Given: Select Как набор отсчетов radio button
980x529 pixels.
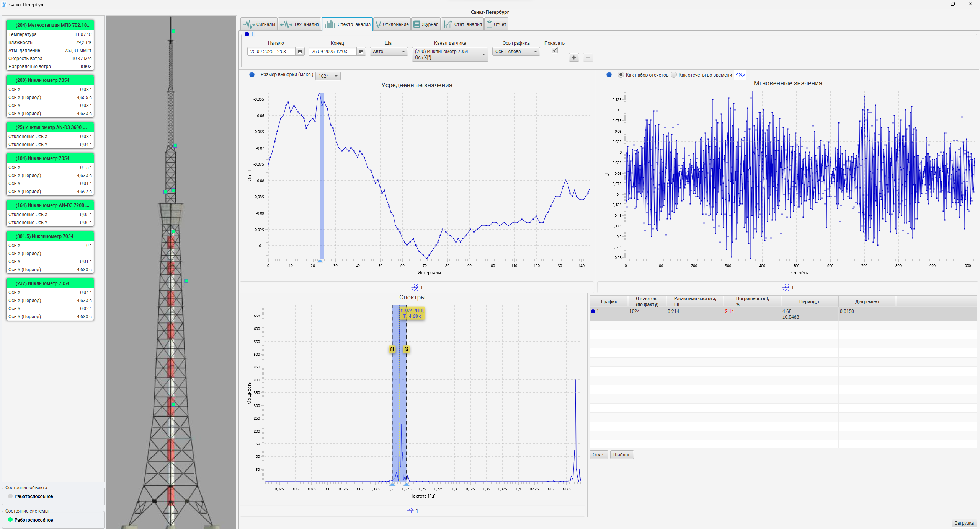Looking at the screenshot, I should click(x=621, y=75).
